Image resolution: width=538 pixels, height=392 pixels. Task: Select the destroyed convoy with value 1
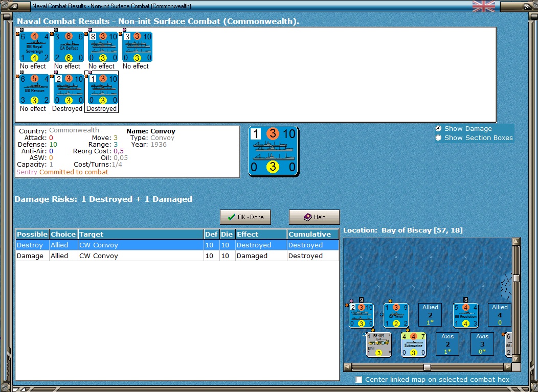coord(103,89)
